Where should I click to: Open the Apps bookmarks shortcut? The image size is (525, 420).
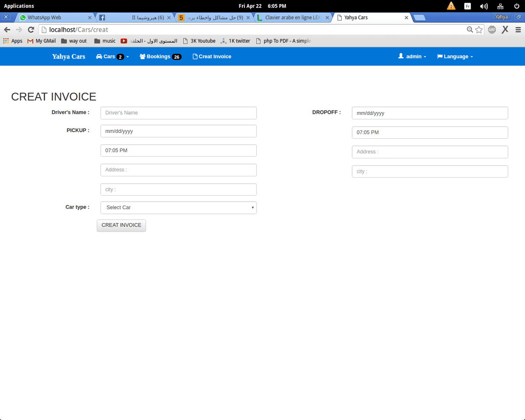click(x=13, y=41)
